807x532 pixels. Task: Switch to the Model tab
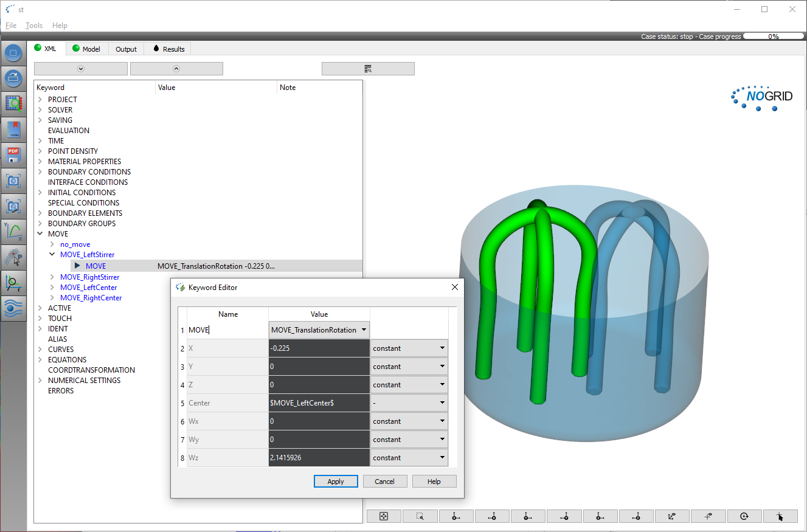[86, 49]
